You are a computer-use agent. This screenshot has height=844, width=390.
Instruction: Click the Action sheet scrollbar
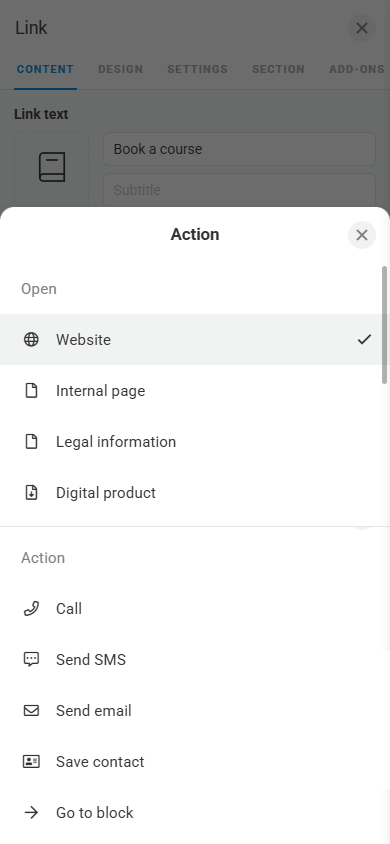coord(384,325)
